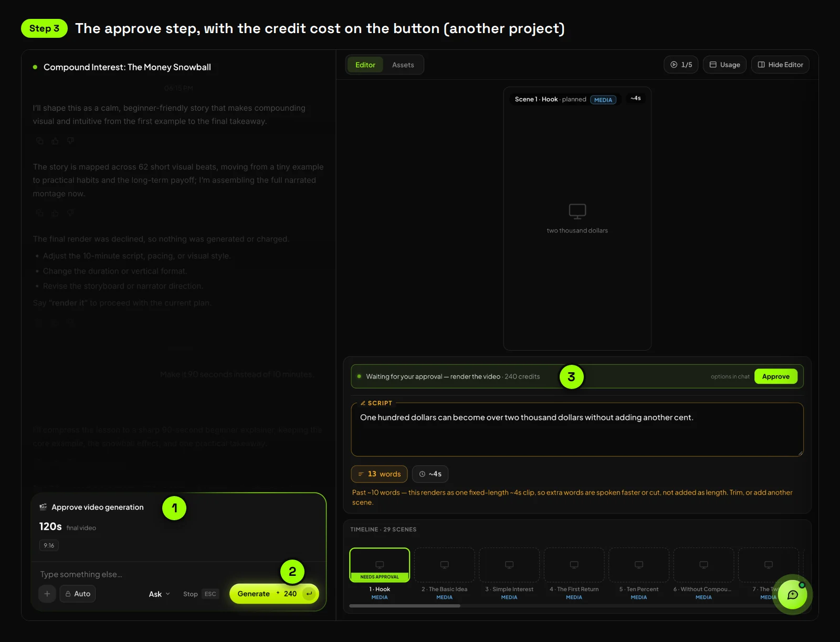Click the clock icon in the ~4s chip
This screenshot has width=840, height=642.
422,474
